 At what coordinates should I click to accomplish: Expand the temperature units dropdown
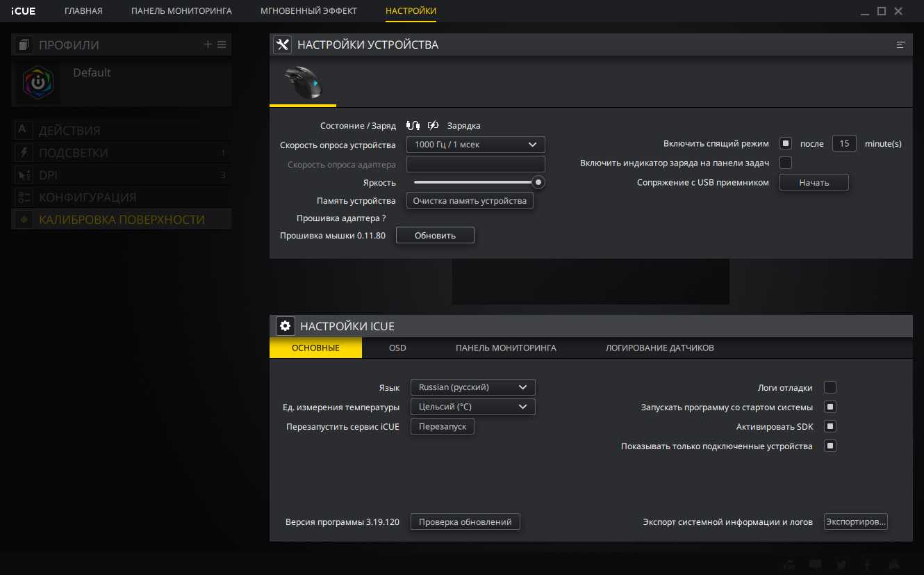tap(472, 407)
